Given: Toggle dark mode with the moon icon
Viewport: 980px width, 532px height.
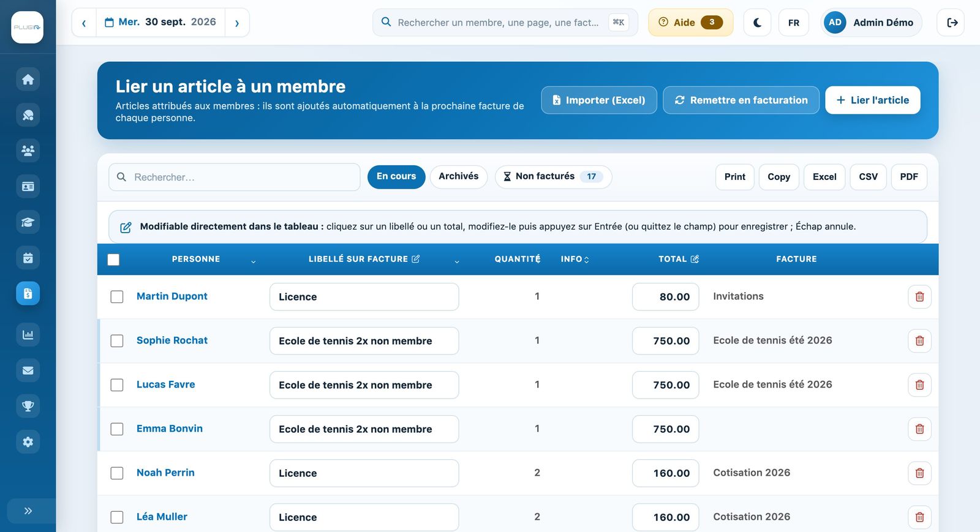Looking at the screenshot, I should (x=757, y=23).
